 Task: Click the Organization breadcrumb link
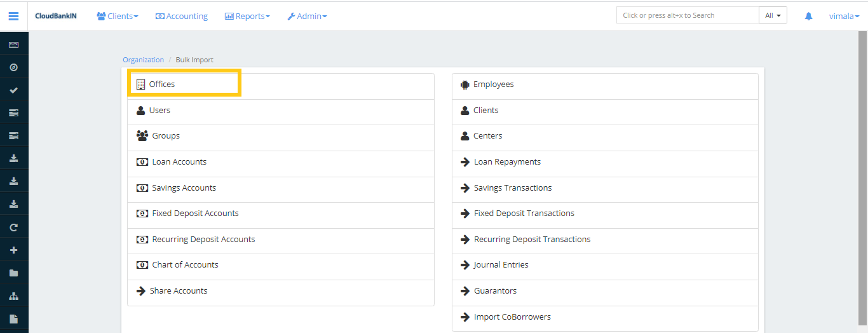click(143, 60)
